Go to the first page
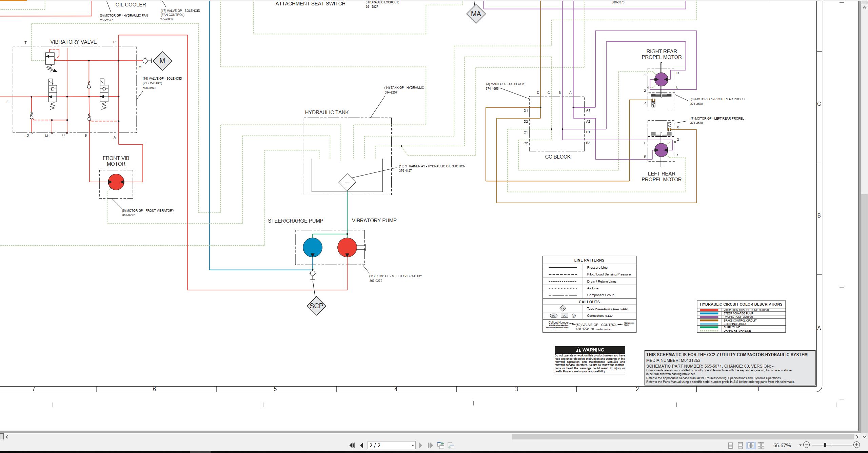Image resolution: width=868 pixels, height=453 pixels. pyautogui.click(x=352, y=445)
